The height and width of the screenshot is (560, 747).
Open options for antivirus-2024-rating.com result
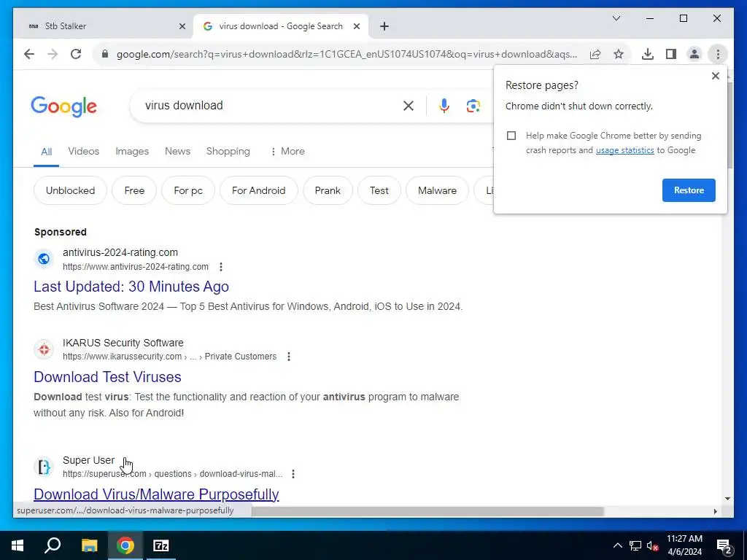[220, 267]
